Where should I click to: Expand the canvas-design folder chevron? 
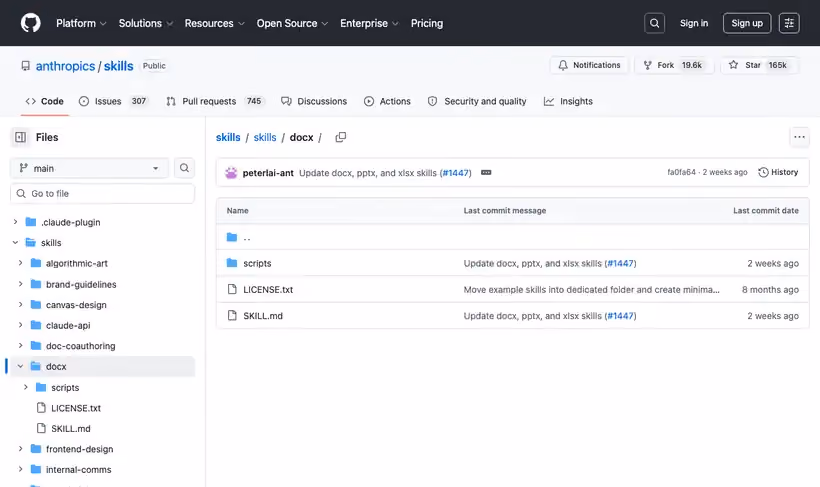point(20,304)
